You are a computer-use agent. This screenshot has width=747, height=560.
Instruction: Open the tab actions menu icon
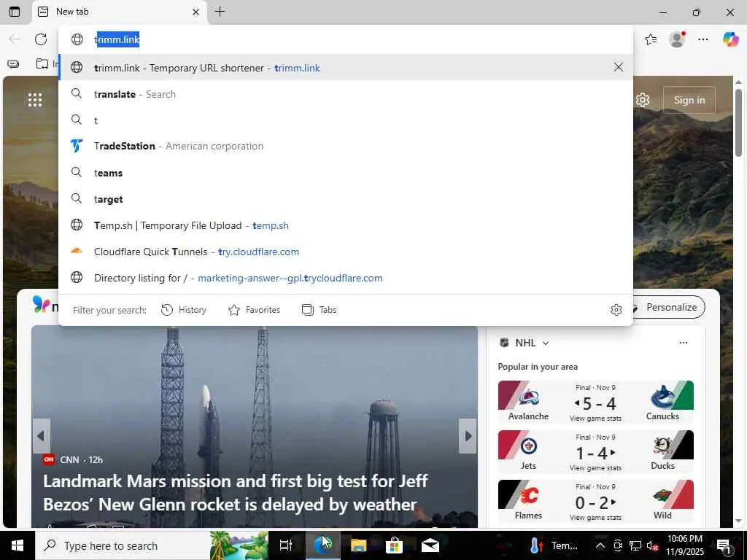click(15, 12)
